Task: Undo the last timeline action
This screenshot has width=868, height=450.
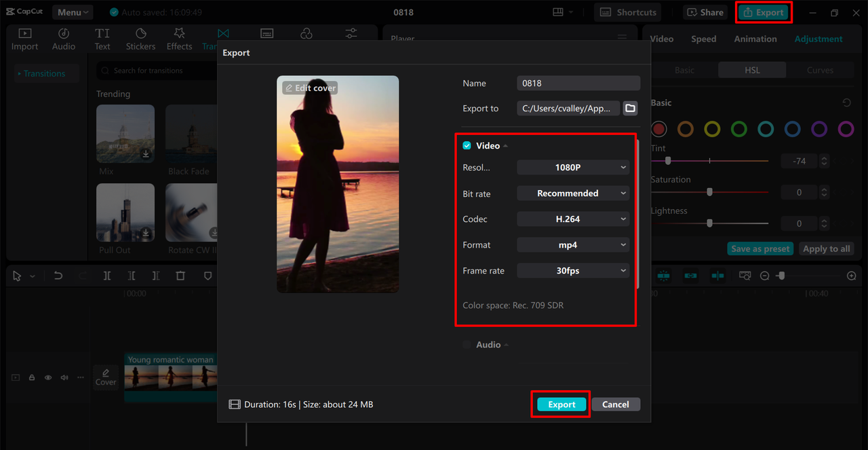Action: [x=58, y=276]
